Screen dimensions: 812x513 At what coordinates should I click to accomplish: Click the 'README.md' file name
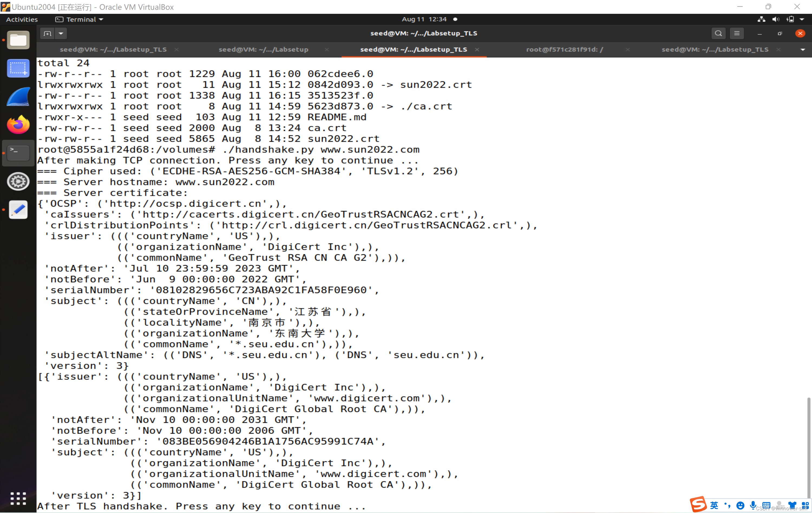337,117
